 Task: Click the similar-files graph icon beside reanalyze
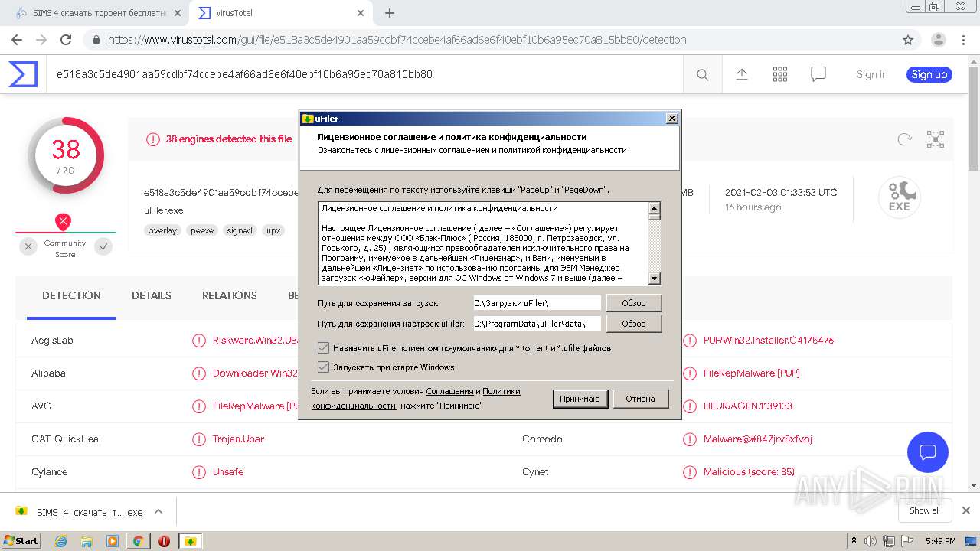936,139
